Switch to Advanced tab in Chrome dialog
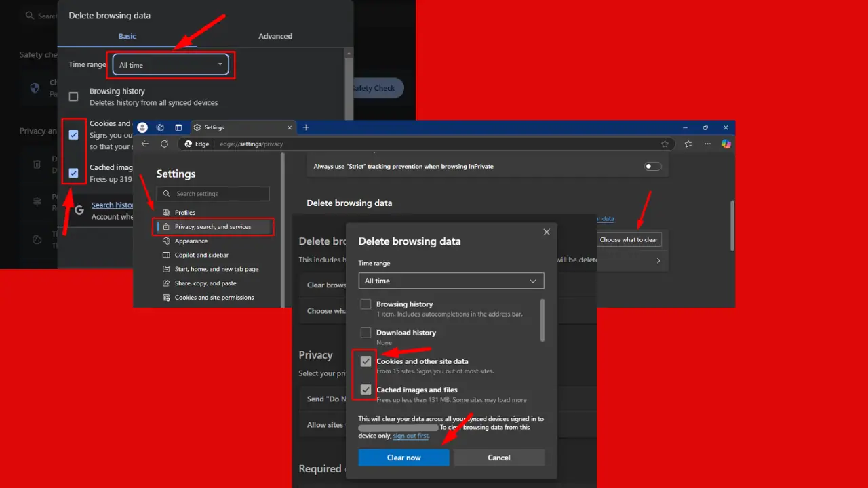The image size is (868, 488). tap(275, 36)
